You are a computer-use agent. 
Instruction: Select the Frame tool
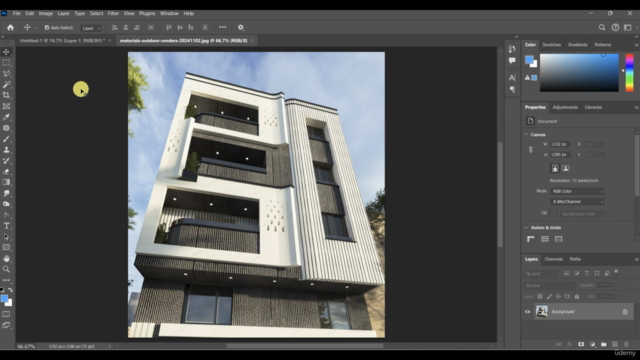6,107
